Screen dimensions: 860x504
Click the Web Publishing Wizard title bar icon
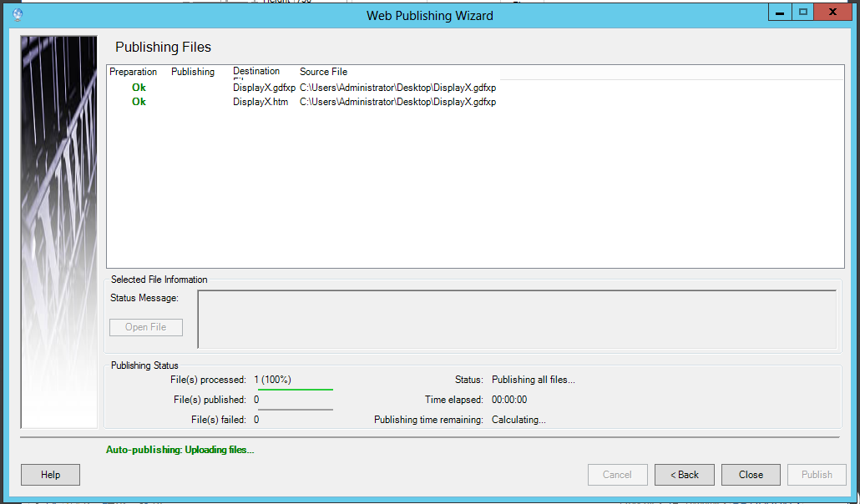[x=18, y=15]
